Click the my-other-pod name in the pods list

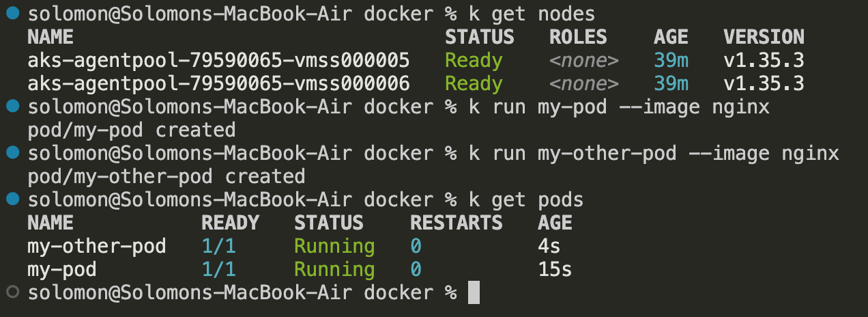click(96, 247)
